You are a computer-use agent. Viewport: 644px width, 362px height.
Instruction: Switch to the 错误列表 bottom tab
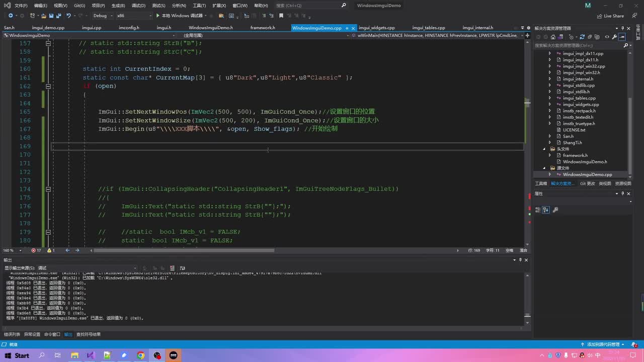12,334
